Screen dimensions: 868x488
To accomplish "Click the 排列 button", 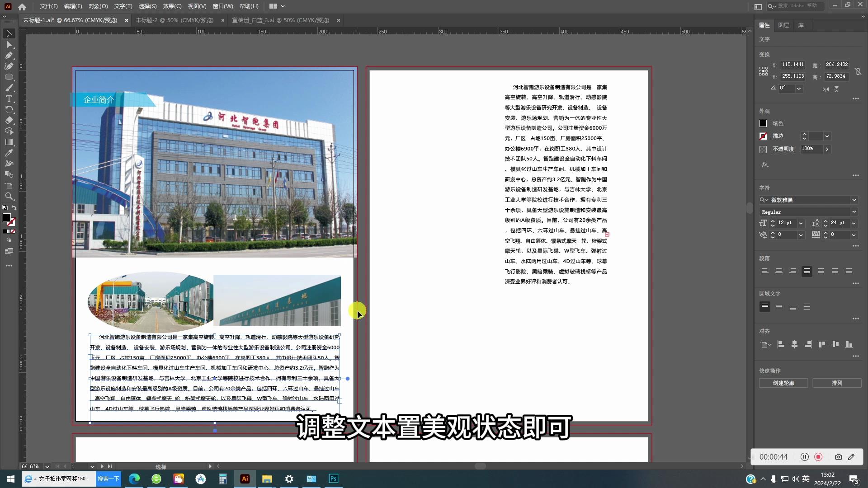I will point(837,383).
